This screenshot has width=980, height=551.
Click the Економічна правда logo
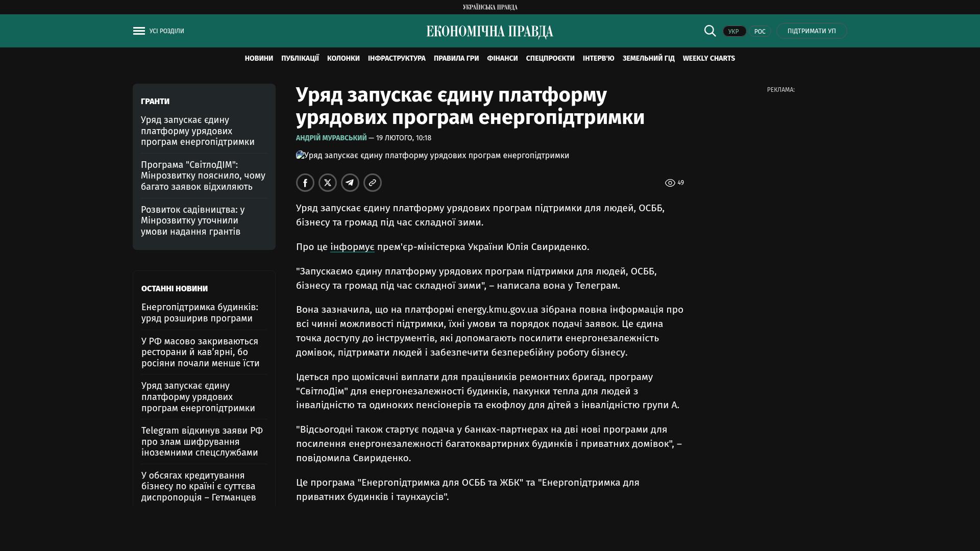click(490, 32)
